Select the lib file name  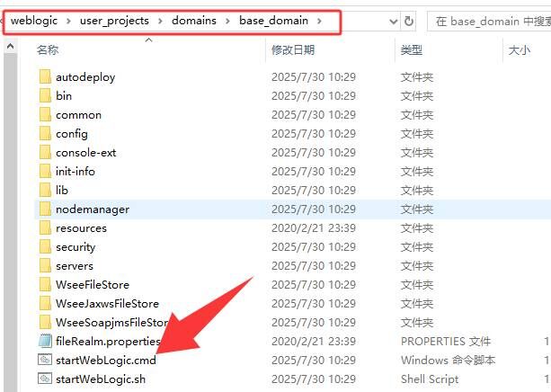62,191
